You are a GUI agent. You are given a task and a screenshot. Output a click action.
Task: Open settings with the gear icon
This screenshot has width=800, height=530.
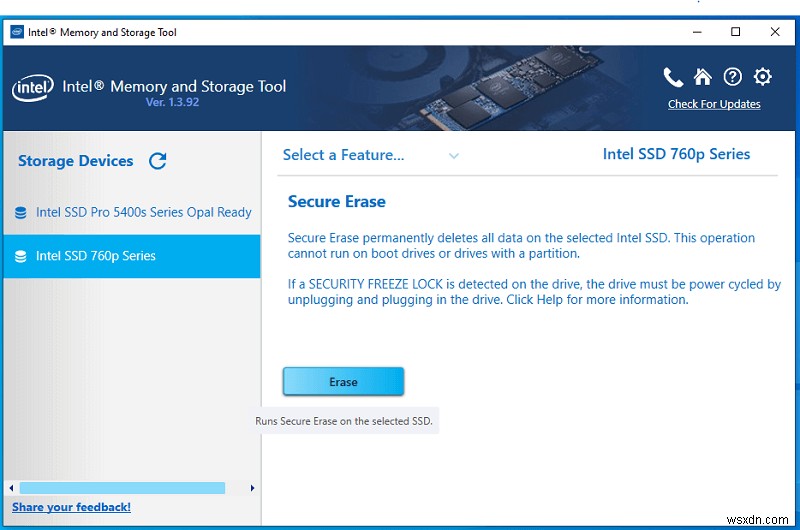[763, 78]
